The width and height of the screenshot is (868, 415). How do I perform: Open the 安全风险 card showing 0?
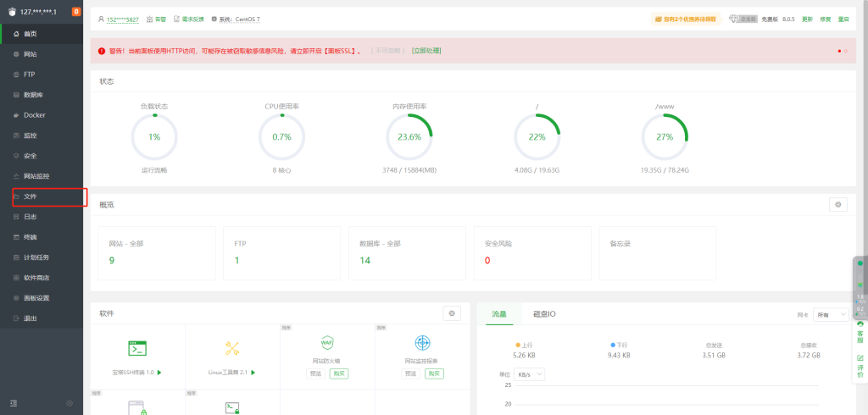[x=532, y=253]
